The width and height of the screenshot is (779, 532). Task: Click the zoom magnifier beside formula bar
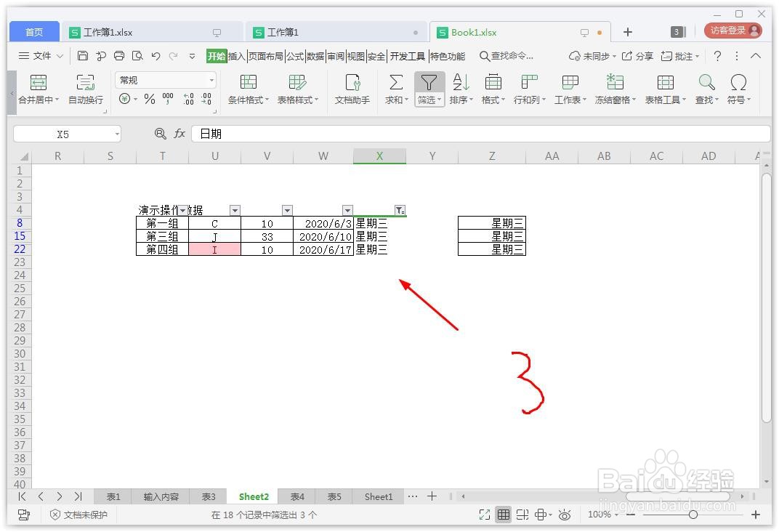tap(160, 133)
